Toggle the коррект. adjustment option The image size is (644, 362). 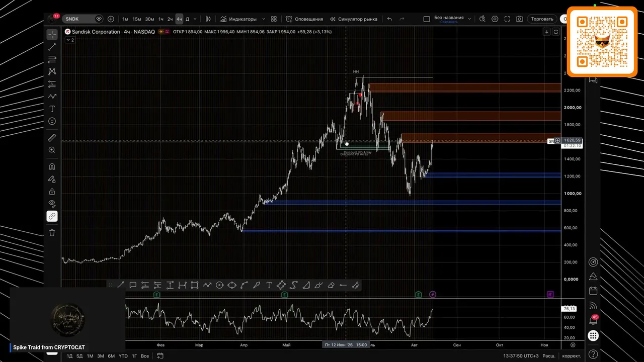point(571,356)
